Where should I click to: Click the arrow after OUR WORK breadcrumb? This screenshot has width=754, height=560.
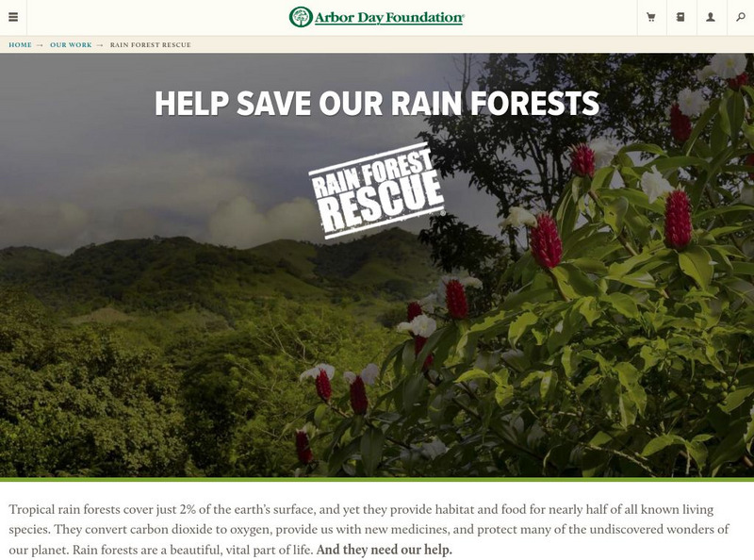(100, 45)
